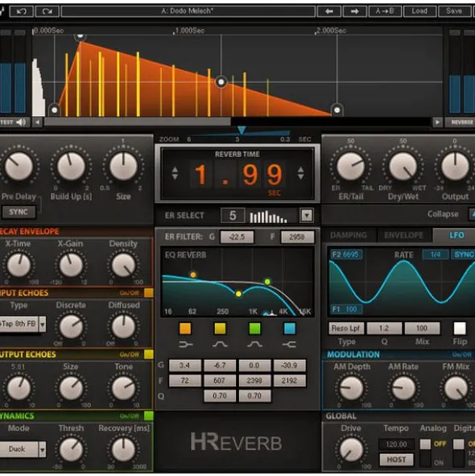
Task: Load previous preset with left arrow
Action: tap(329, 11)
